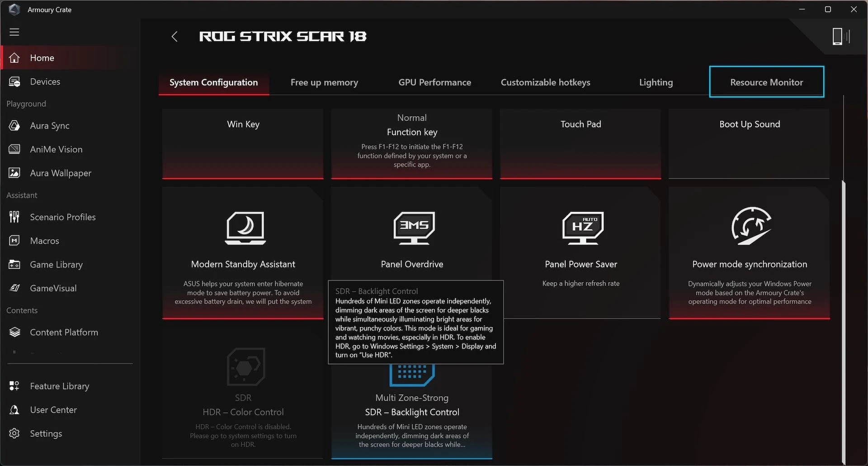The image size is (868, 466).
Task: Enable the Touch Pad
Action: pyautogui.click(x=580, y=143)
